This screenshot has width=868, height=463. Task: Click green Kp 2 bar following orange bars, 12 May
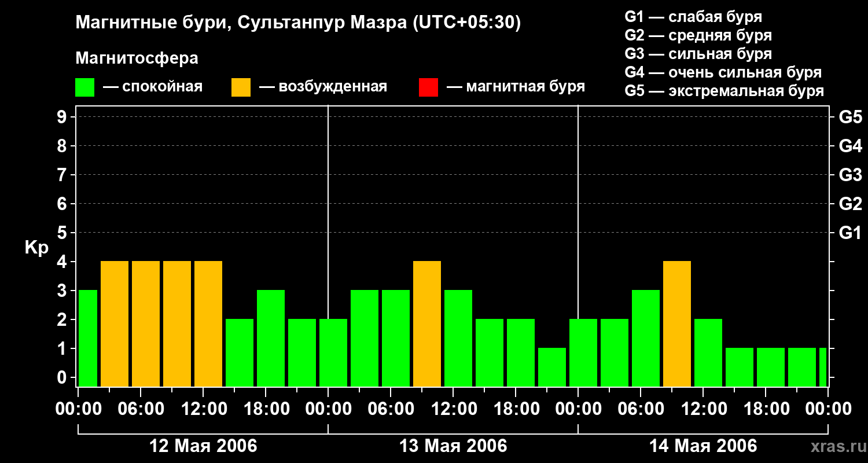pyautogui.click(x=240, y=352)
